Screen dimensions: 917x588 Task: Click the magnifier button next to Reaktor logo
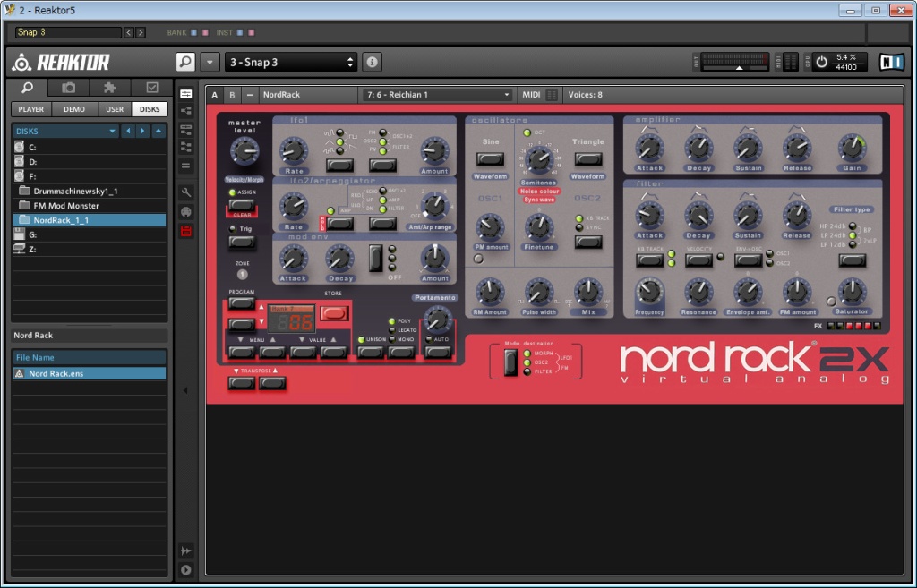(185, 62)
